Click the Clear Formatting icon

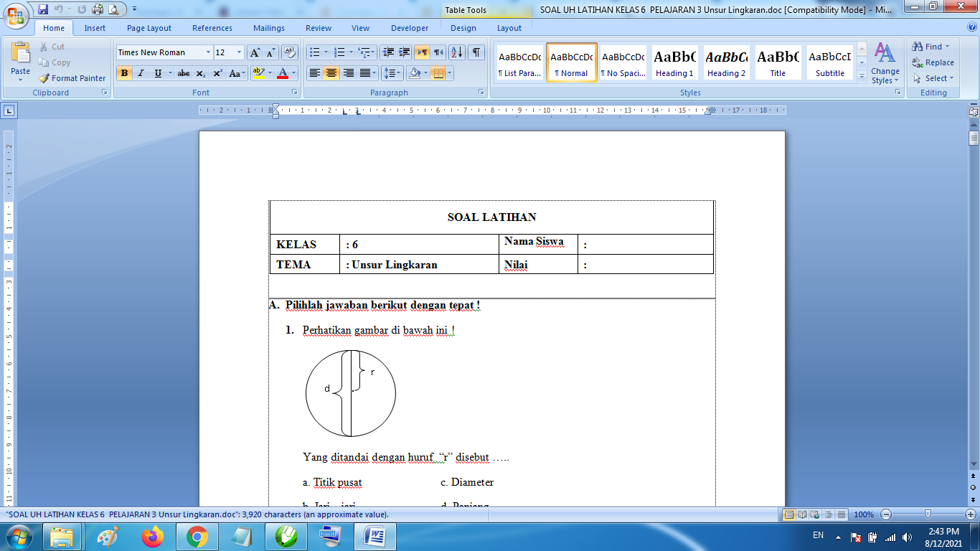[290, 52]
